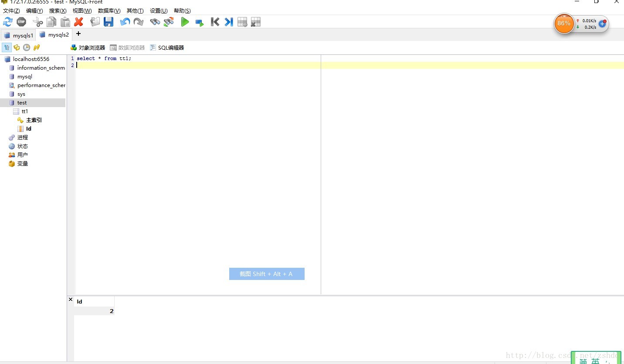This screenshot has height=364, width=624.
Task: Toggle the footsteps bookmarks icon
Action: tap(37, 47)
